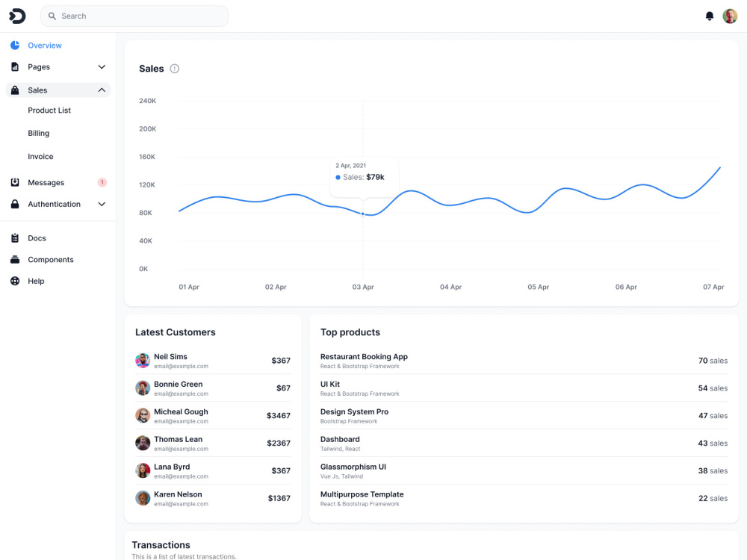Click the Transactions section heading
This screenshot has width=747, height=560.
[161, 545]
